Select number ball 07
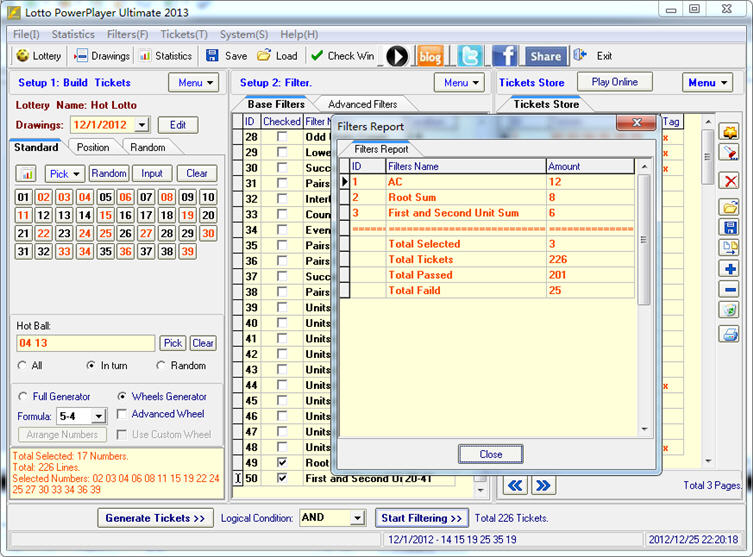Viewport: 753px width, 557px height. click(x=146, y=197)
